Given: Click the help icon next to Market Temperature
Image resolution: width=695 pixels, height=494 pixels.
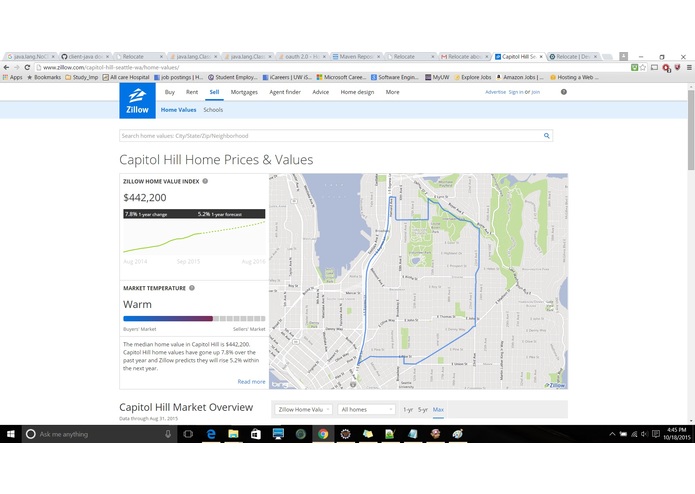Looking at the screenshot, I should click(192, 288).
